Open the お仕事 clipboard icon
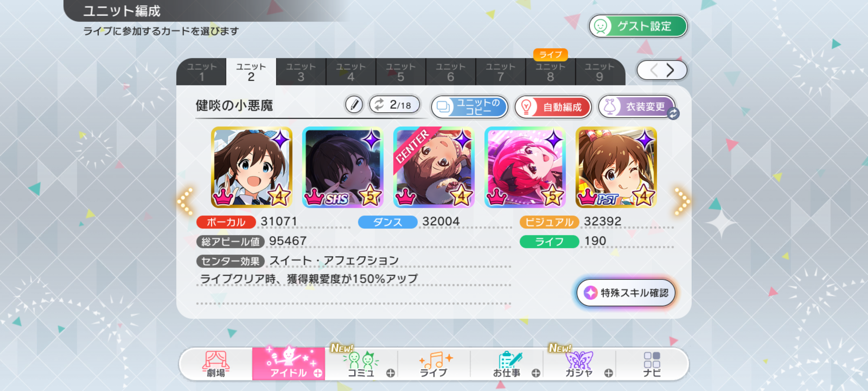Viewport: 868px width, 391px height. (x=508, y=364)
